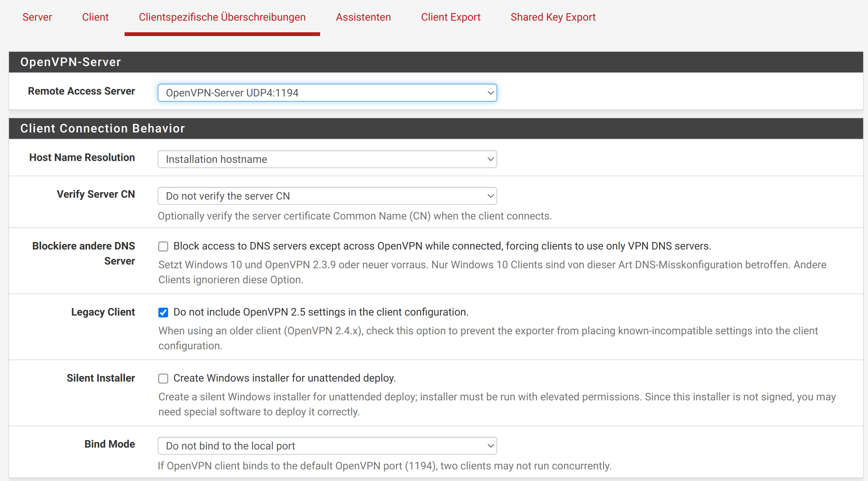Expand the Bind Mode dropdown
The height and width of the screenshot is (481, 868).
326,446
